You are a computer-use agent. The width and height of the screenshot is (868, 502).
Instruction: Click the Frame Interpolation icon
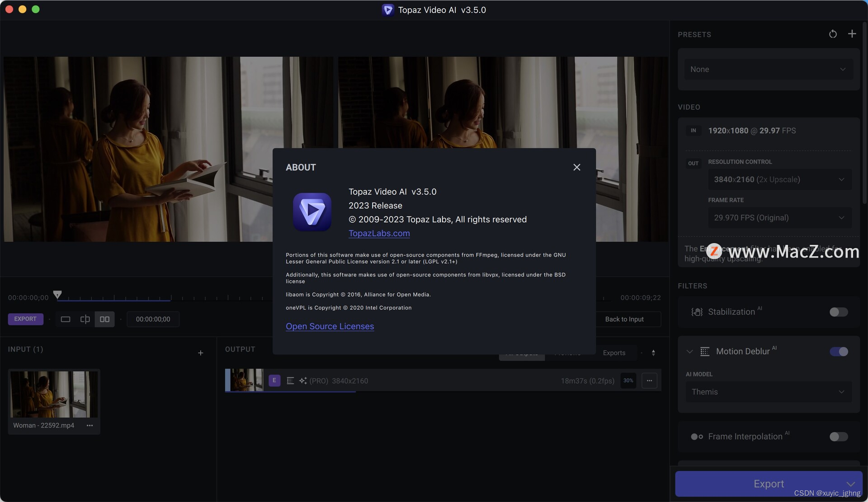(697, 436)
